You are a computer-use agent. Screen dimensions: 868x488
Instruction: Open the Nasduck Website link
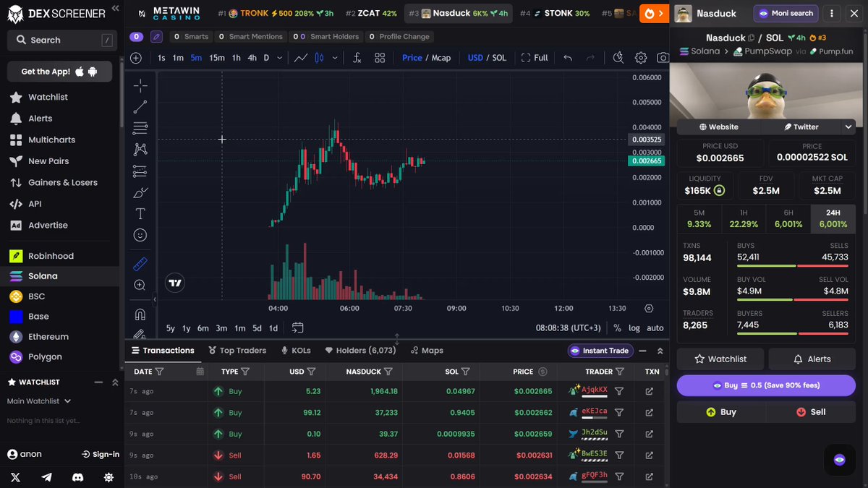point(718,127)
